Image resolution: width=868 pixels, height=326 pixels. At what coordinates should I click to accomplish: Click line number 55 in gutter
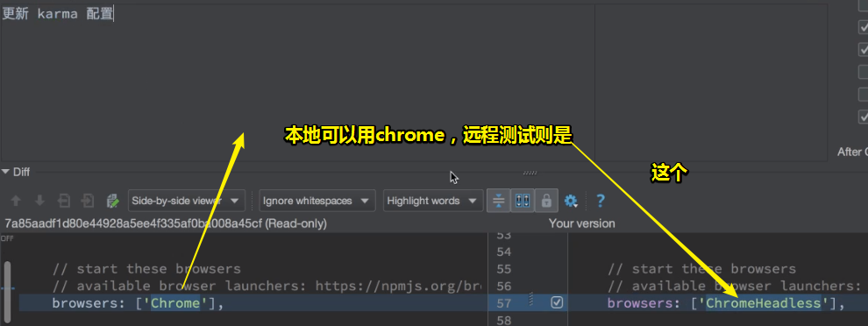503,269
